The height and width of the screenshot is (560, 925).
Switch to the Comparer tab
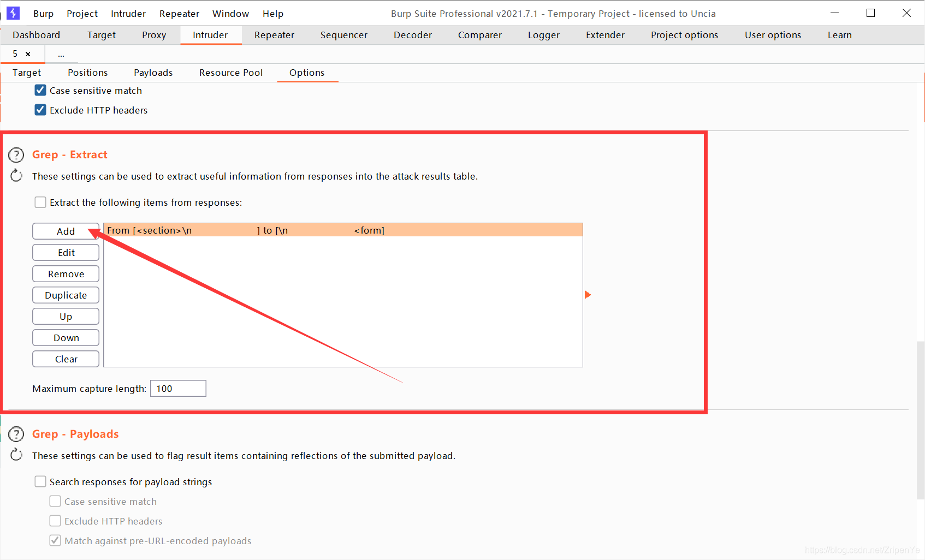point(480,35)
